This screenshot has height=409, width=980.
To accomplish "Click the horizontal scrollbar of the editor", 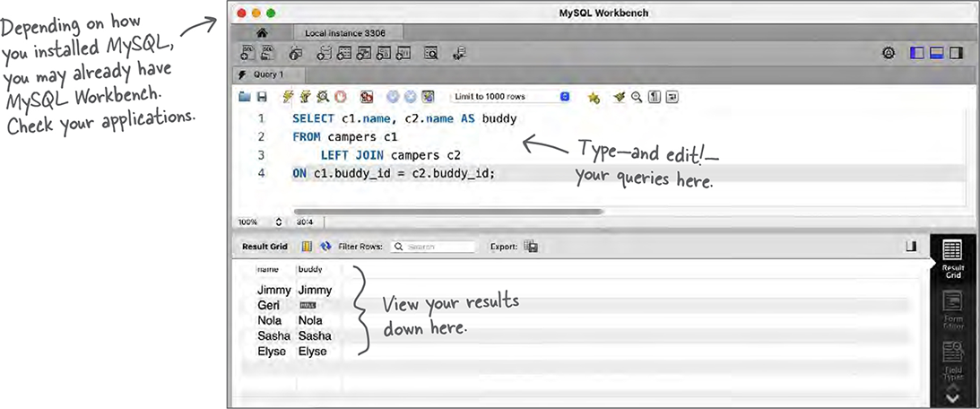I will pyautogui.click(x=448, y=212).
